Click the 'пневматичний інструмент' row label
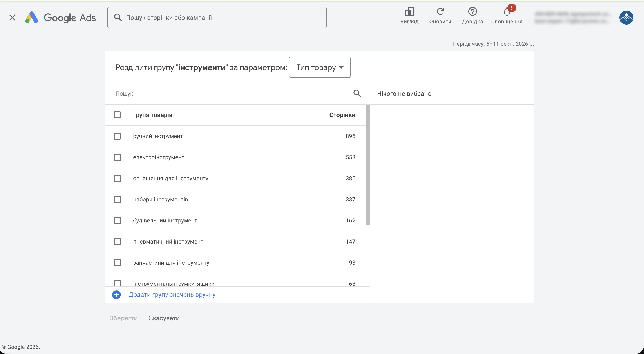 (x=168, y=242)
